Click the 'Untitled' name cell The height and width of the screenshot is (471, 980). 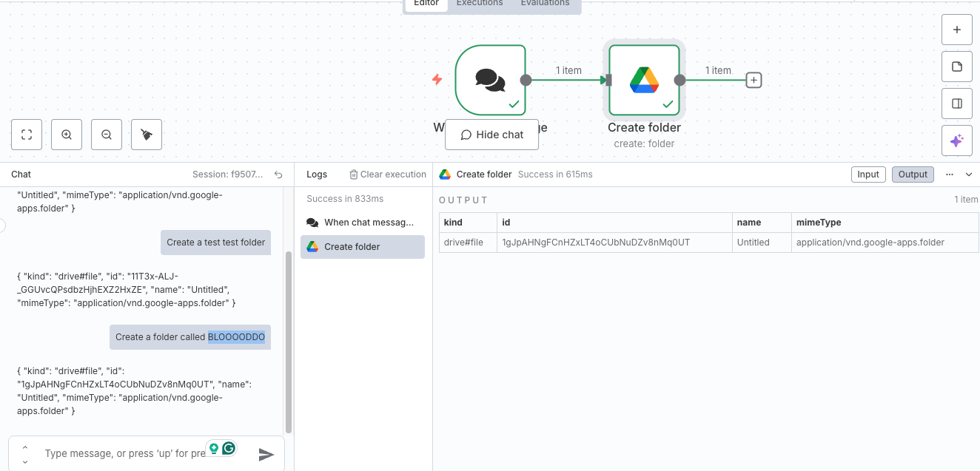tap(762, 243)
